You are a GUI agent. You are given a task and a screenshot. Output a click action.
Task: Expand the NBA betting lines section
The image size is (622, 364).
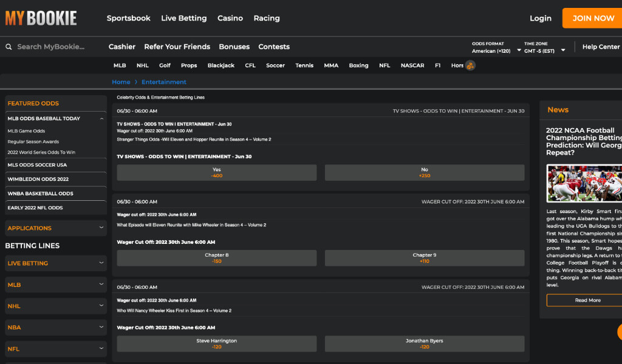tap(55, 328)
